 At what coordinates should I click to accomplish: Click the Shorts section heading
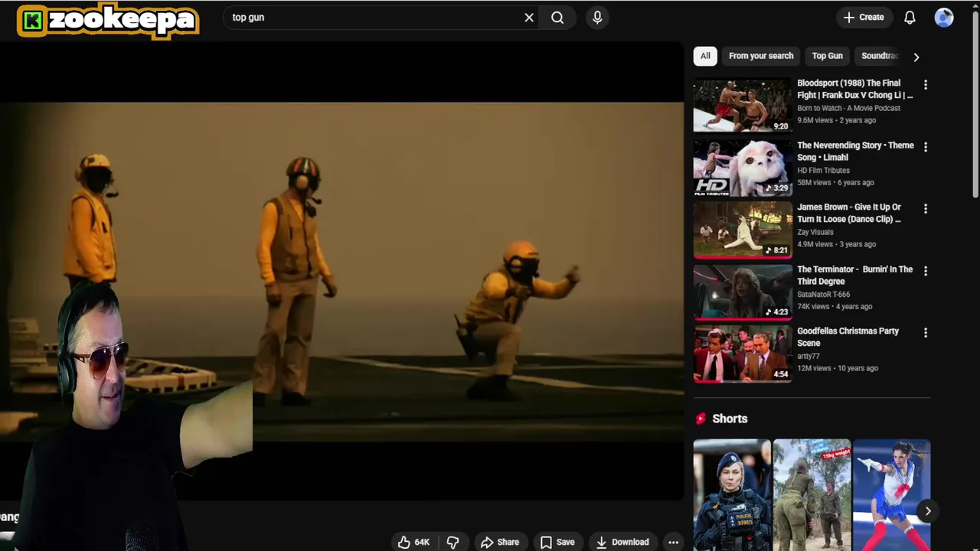pos(730,419)
